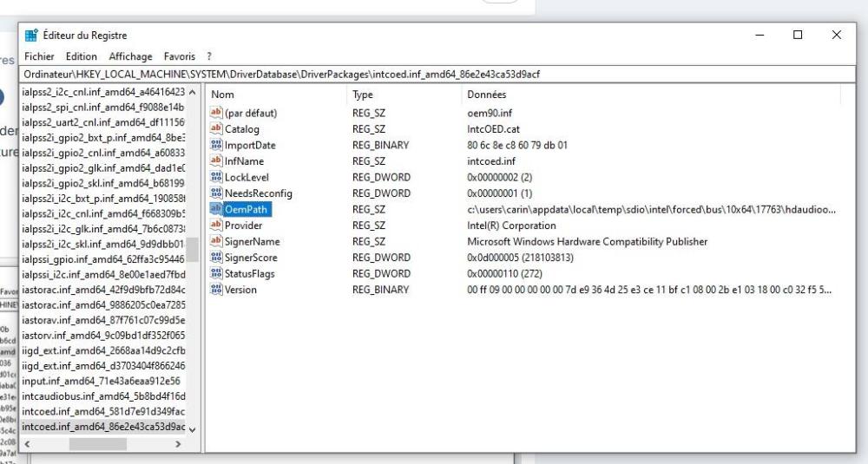Click Microsoft Windows Hardware Compatibility Publisher value
868x464 pixels.
[588, 241]
